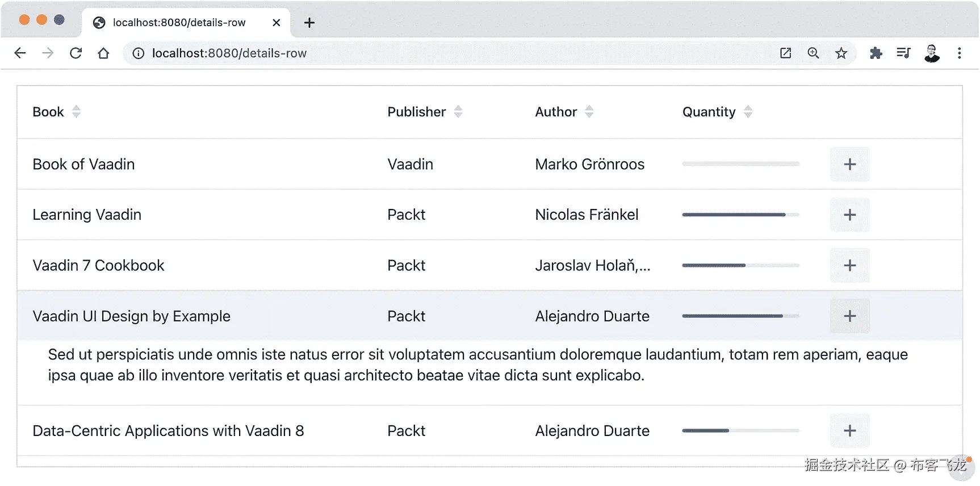
Task: Click the browser back arrow
Action: (x=20, y=53)
